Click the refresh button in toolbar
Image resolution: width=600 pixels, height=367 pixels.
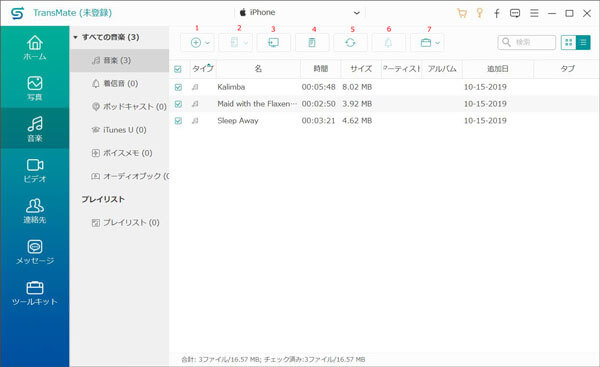pos(350,42)
